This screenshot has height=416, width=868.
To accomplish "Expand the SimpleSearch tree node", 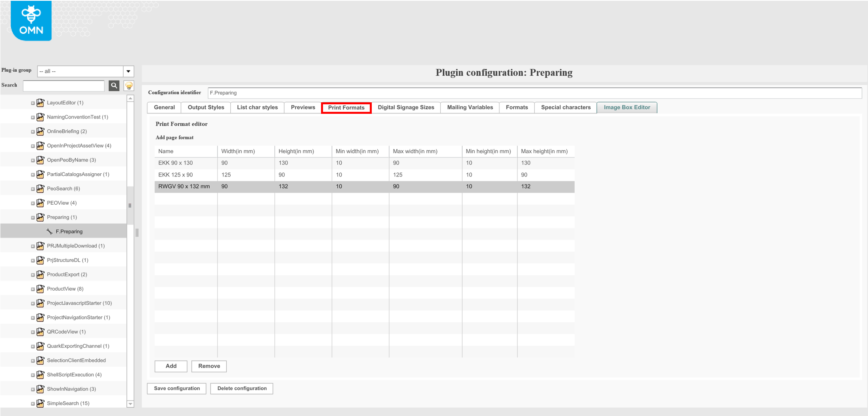I will pos(33,403).
